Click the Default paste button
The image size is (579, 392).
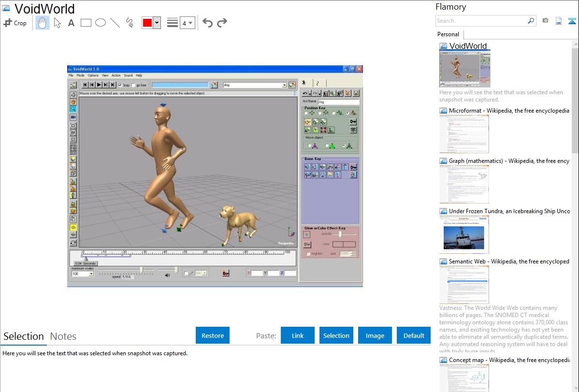tap(414, 335)
